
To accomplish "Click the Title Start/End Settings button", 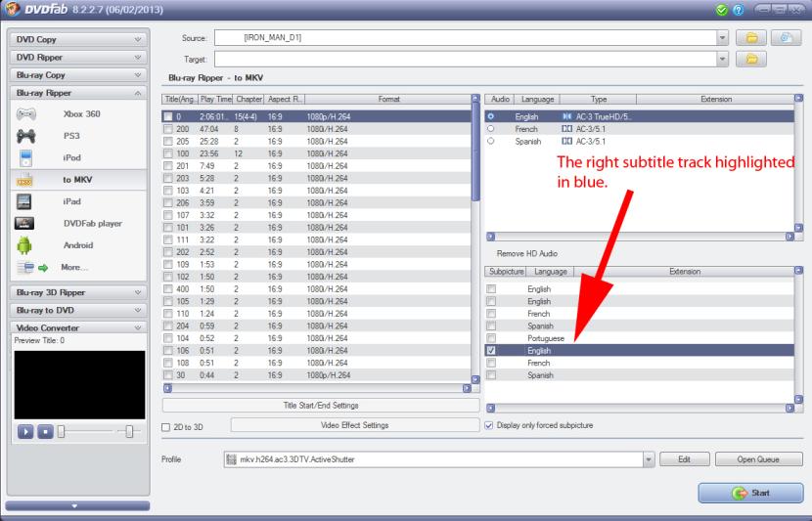I will [x=321, y=406].
